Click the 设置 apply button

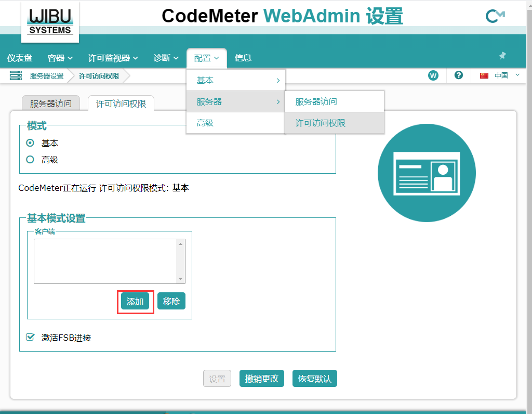tap(217, 378)
